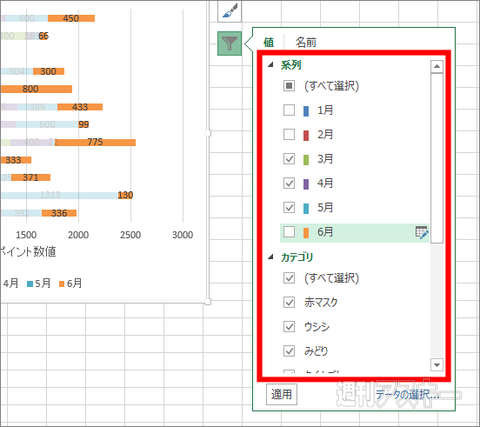
Task: Switch to the 名前 tab
Action: pyautogui.click(x=306, y=42)
